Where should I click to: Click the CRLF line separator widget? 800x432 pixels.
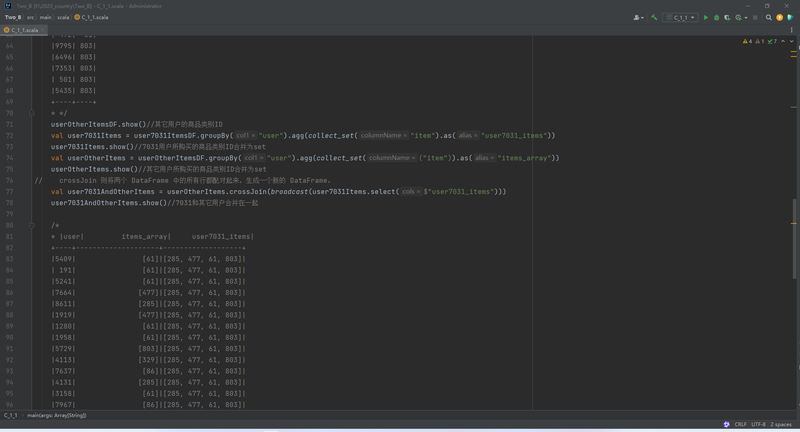click(x=740, y=424)
